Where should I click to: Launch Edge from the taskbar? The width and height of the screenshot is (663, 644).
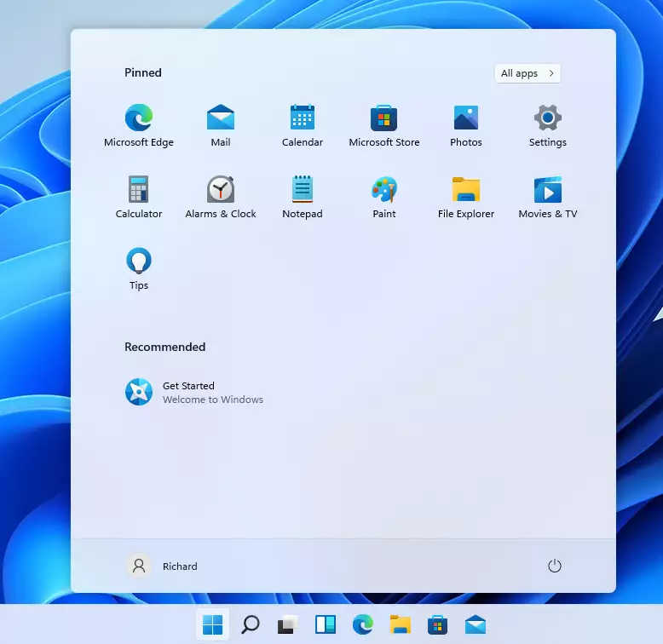click(363, 624)
